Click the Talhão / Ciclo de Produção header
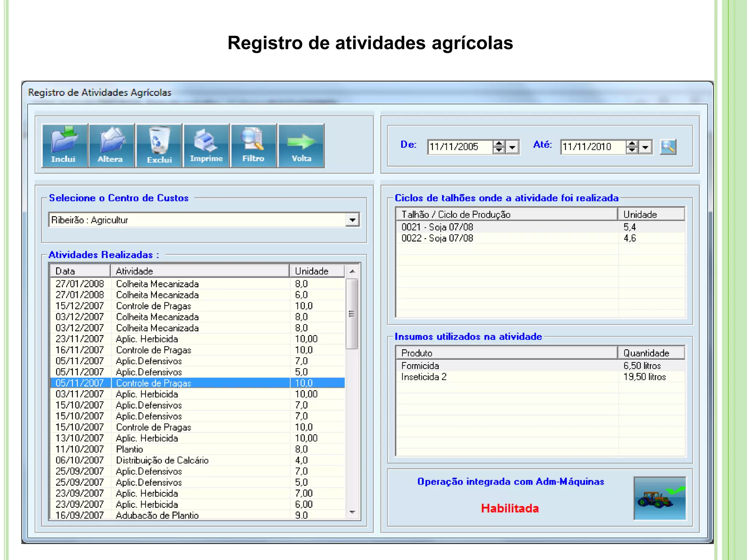Image resolution: width=747 pixels, height=560 pixels. (507, 214)
